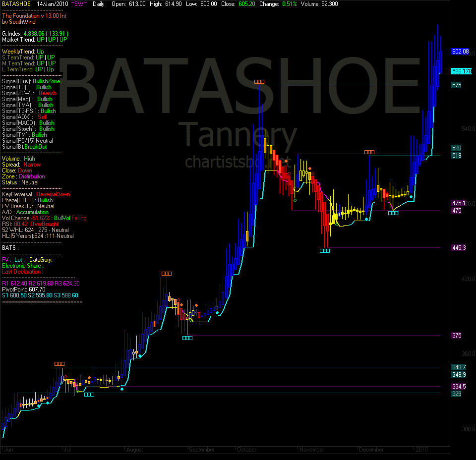This screenshot has width=476, height=460.
Task: Select the Signal(TMA) Bullish row
Action: coord(28,105)
